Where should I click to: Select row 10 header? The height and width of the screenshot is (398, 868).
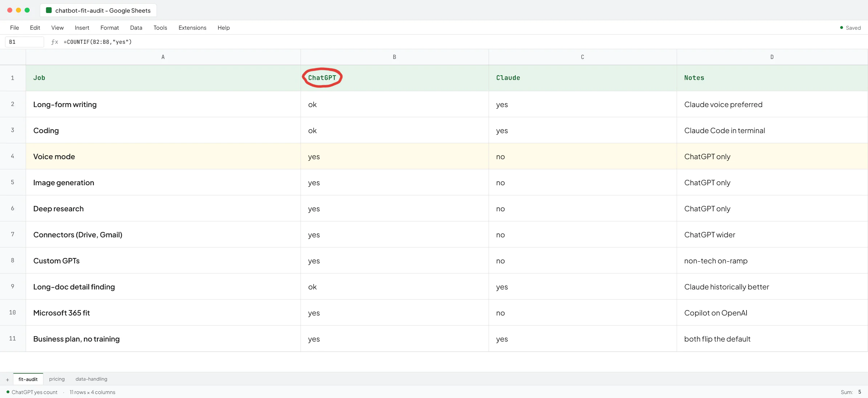tap(13, 313)
